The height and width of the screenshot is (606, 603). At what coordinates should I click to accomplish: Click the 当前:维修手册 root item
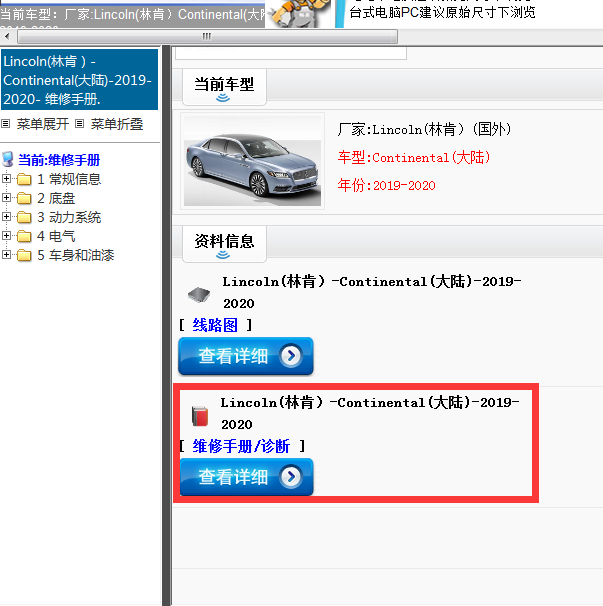(59, 160)
